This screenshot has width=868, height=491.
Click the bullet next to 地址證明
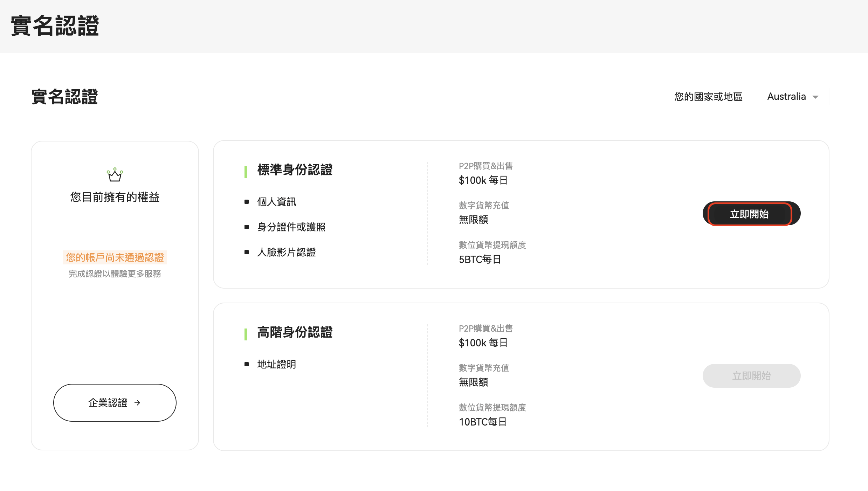pos(247,364)
